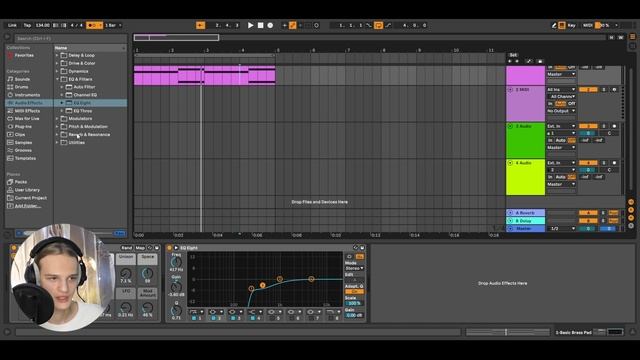This screenshot has height=360, width=640.
Task: Adjust EQ Eight Q knob
Action: [176, 311]
